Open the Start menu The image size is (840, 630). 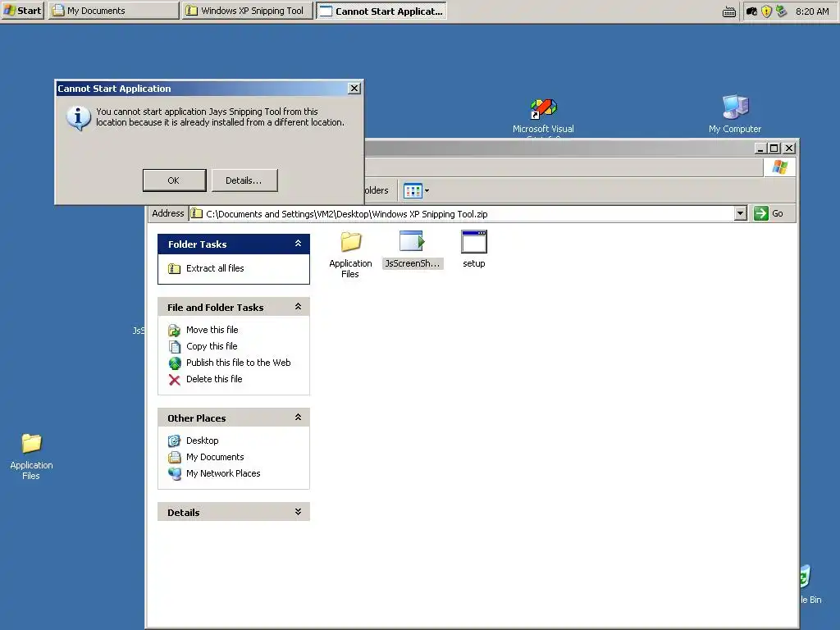(x=22, y=11)
